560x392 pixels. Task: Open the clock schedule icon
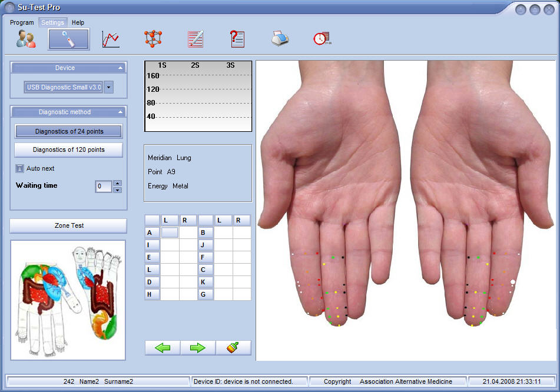[322, 39]
